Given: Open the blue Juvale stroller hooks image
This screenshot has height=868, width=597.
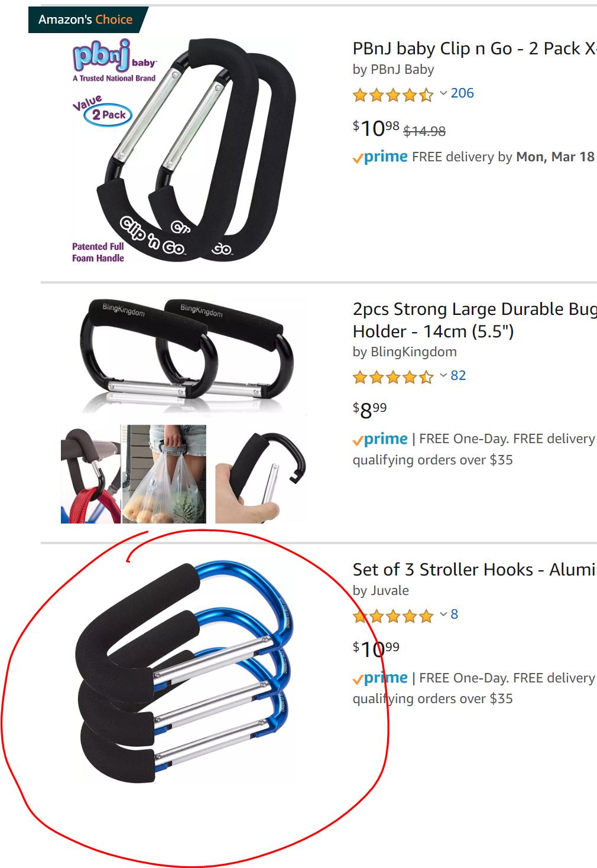Looking at the screenshot, I should (184, 672).
